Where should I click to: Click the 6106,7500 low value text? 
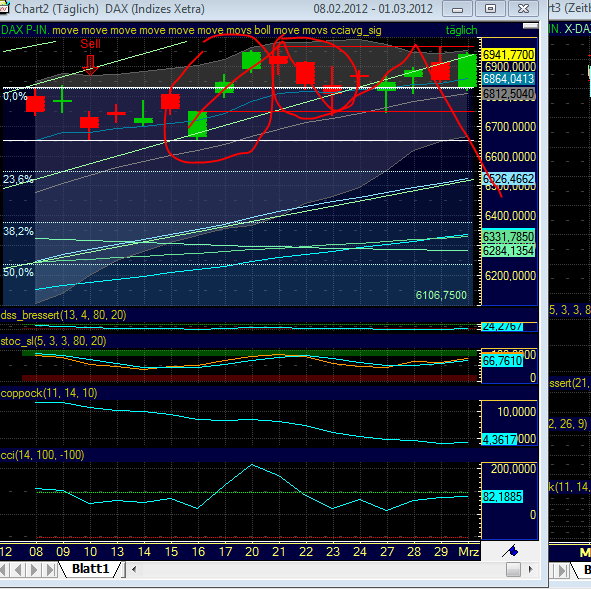click(441, 295)
